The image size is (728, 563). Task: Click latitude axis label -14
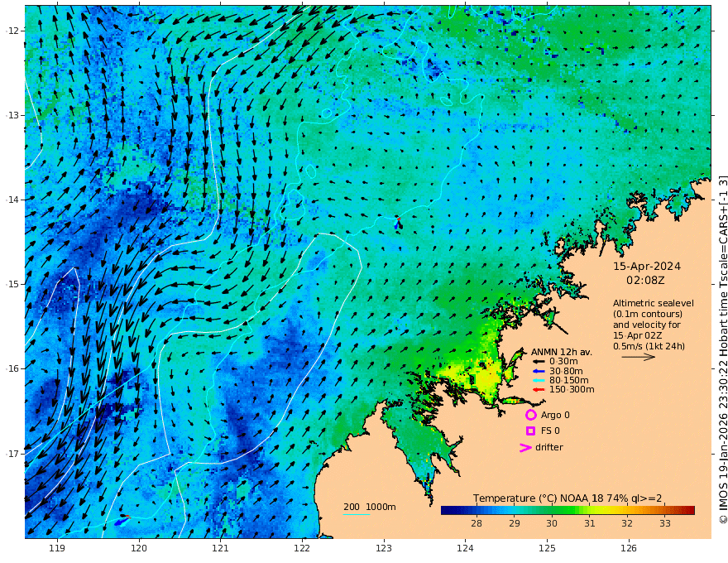pyautogui.click(x=12, y=200)
